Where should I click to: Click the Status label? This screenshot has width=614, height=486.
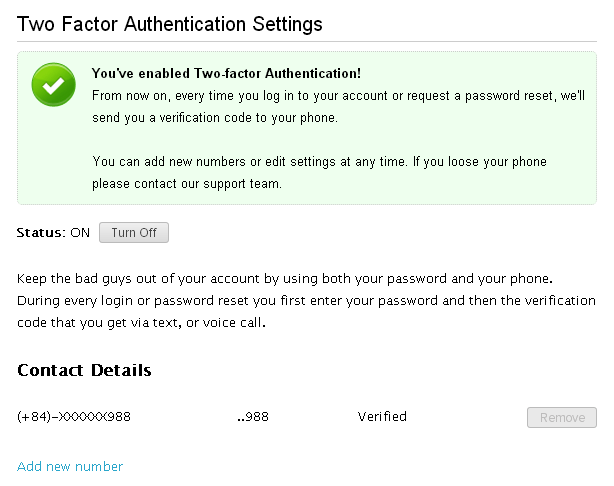(42, 233)
